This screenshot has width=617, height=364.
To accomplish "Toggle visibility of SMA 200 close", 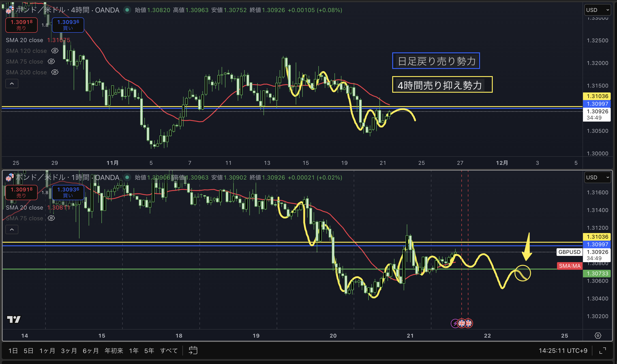I will 55,72.
